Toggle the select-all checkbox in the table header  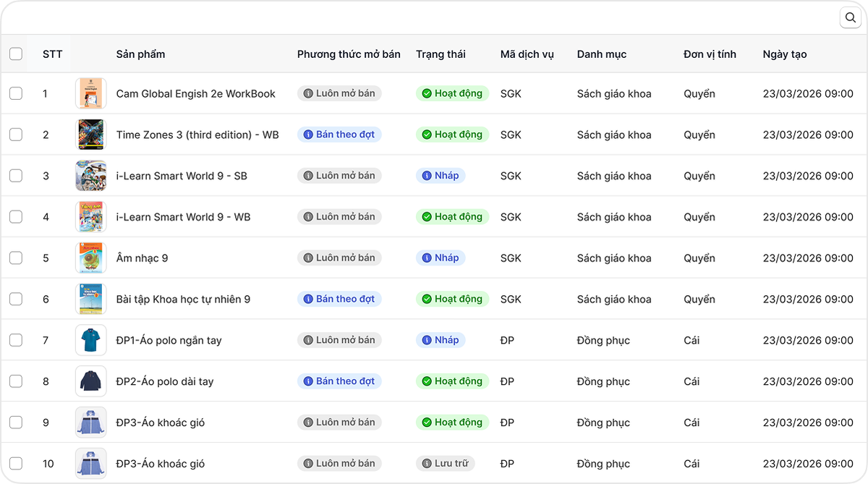[x=16, y=54]
